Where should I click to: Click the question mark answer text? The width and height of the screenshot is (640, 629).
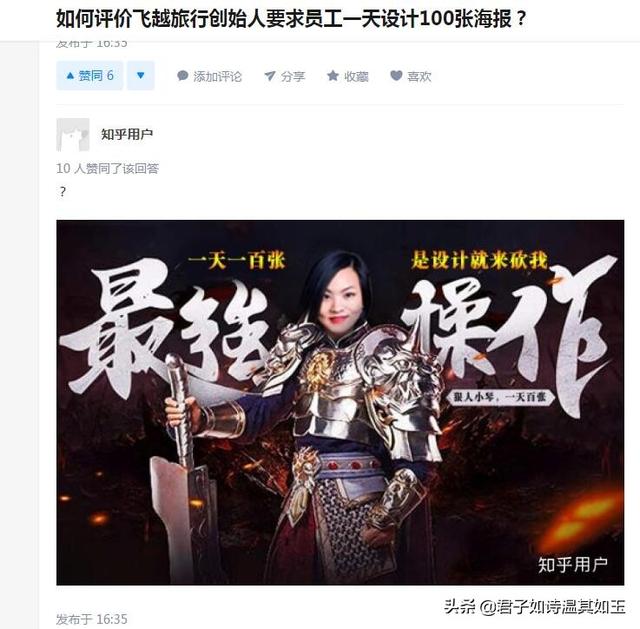coord(62,191)
